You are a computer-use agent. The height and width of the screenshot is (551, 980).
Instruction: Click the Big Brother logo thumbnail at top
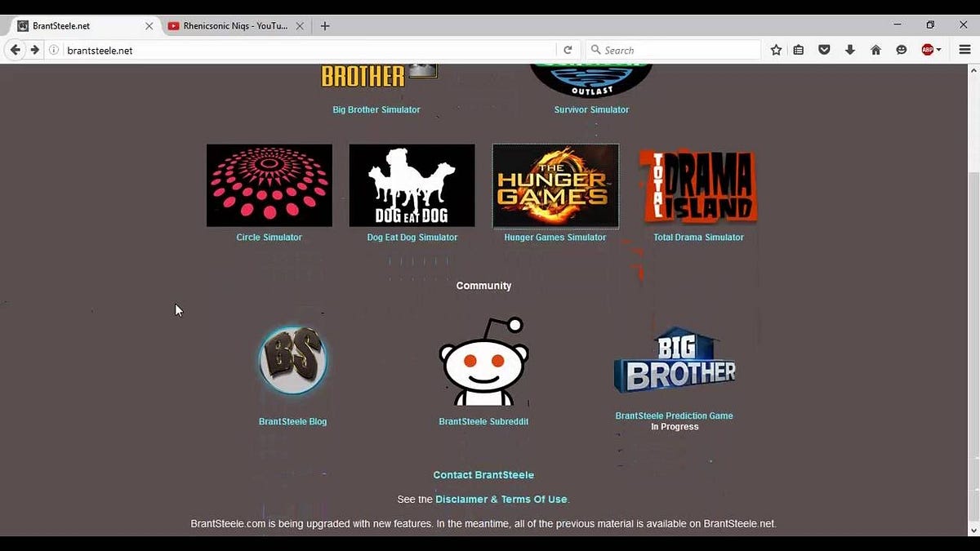pyautogui.click(x=379, y=77)
